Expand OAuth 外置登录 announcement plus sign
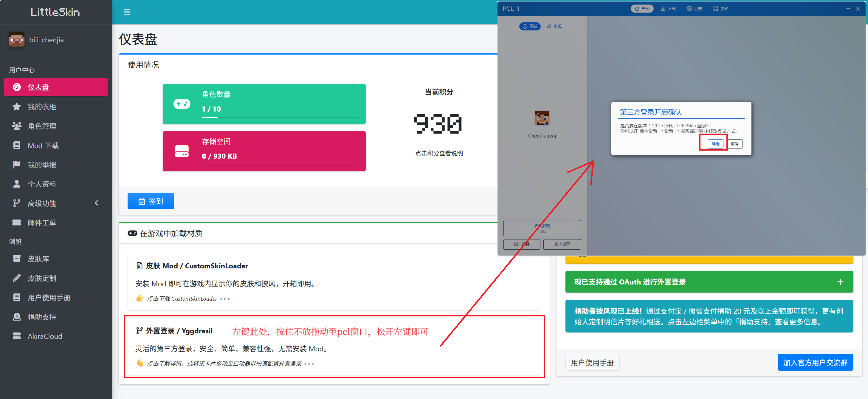Viewport: 868px width, 399px height. click(840, 282)
